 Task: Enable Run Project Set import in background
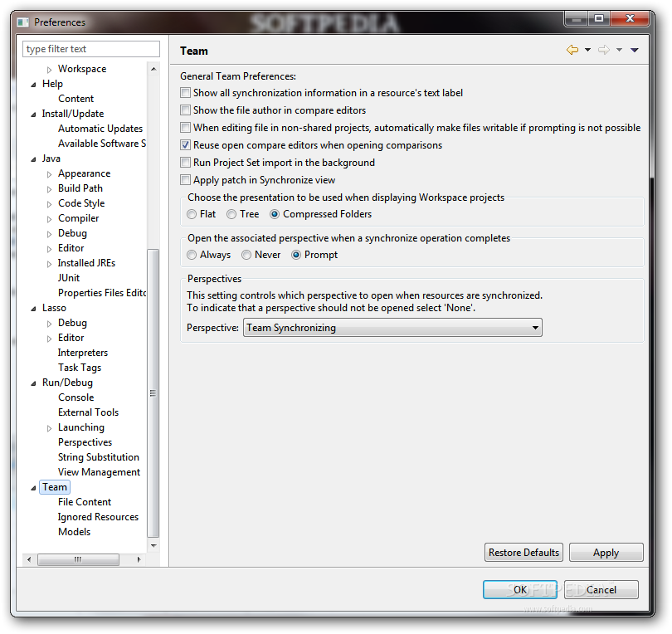tap(185, 163)
